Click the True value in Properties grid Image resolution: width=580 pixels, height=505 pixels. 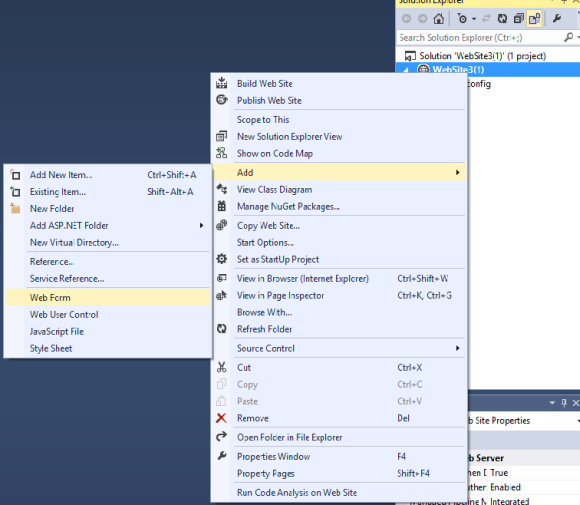tap(499, 473)
